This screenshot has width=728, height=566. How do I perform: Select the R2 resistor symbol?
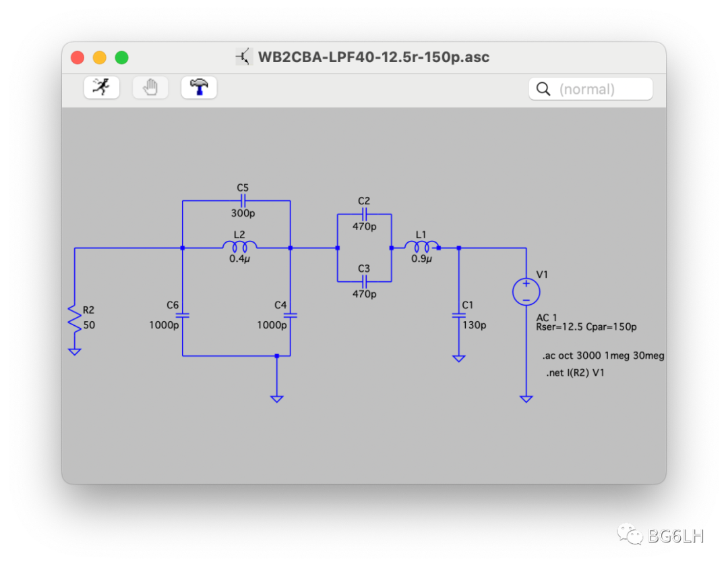click(x=74, y=318)
